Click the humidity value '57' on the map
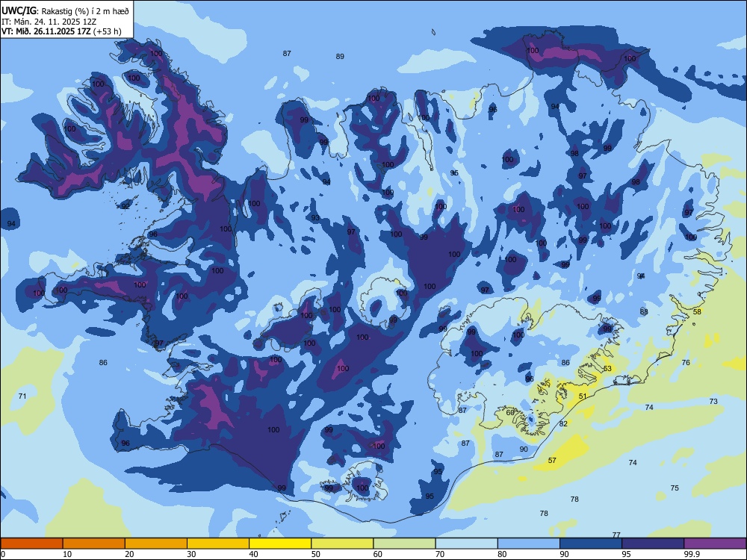 552,461
